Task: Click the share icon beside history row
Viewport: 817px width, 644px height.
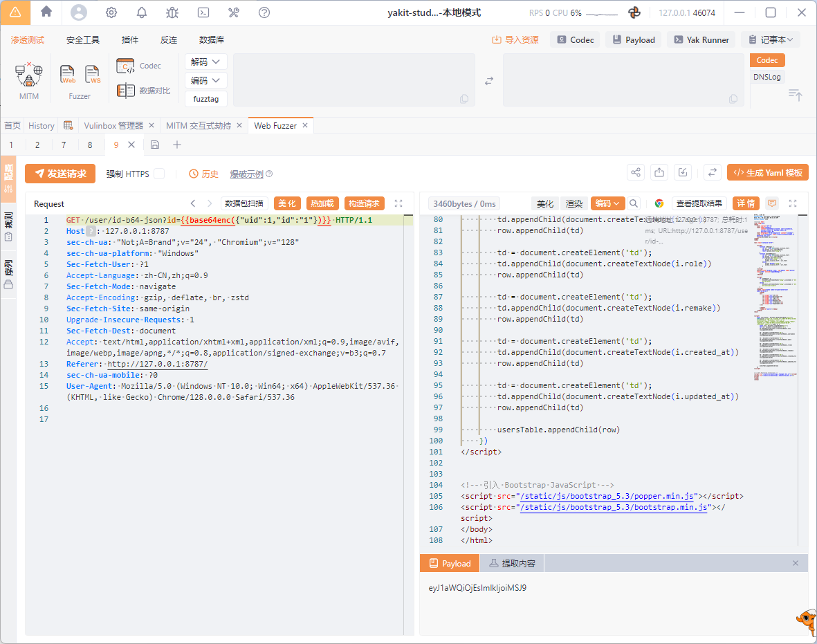Action: tap(636, 173)
